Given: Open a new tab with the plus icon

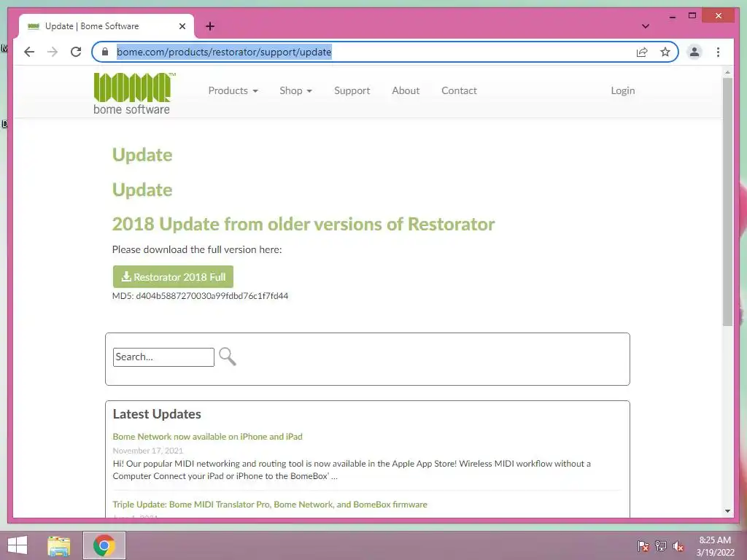Looking at the screenshot, I should [x=210, y=26].
